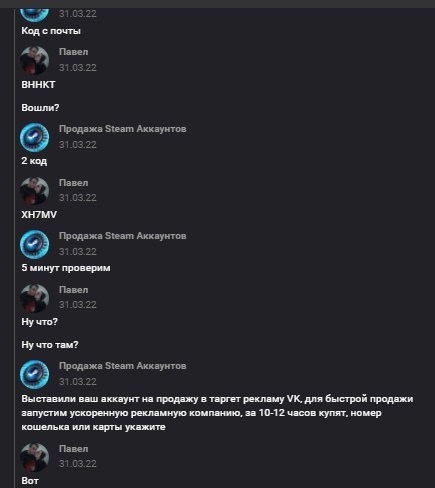Select the "Вошли?" message
435x488 pixels.
(x=40, y=108)
